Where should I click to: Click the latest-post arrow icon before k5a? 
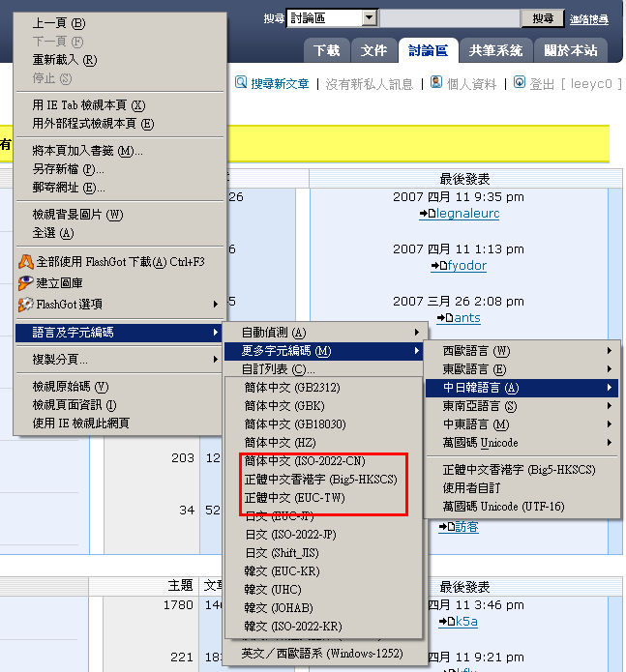click(x=446, y=622)
